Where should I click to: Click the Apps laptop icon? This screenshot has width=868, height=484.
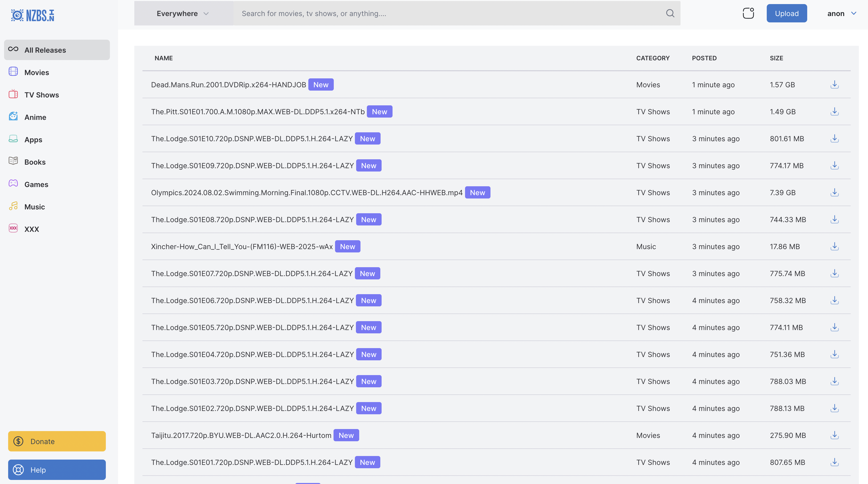[13, 139]
